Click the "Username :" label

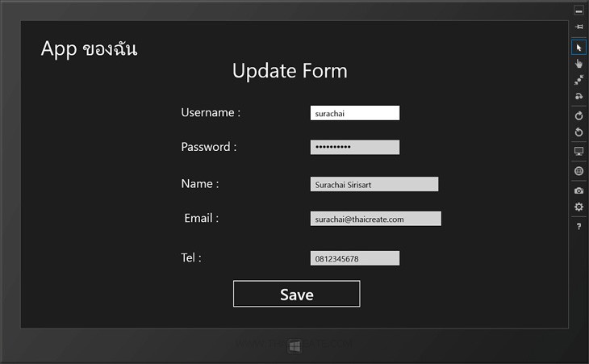coord(211,112)
